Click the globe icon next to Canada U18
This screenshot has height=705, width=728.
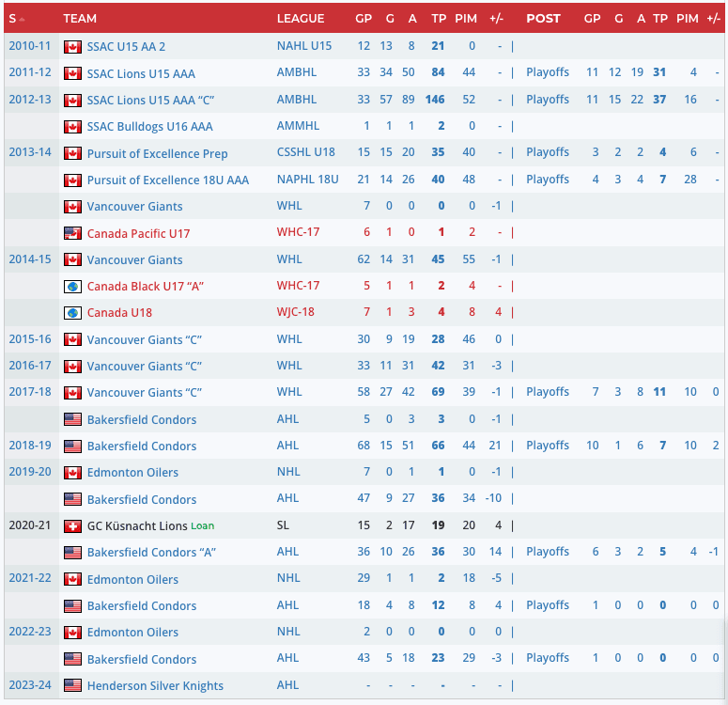point(72,313)
